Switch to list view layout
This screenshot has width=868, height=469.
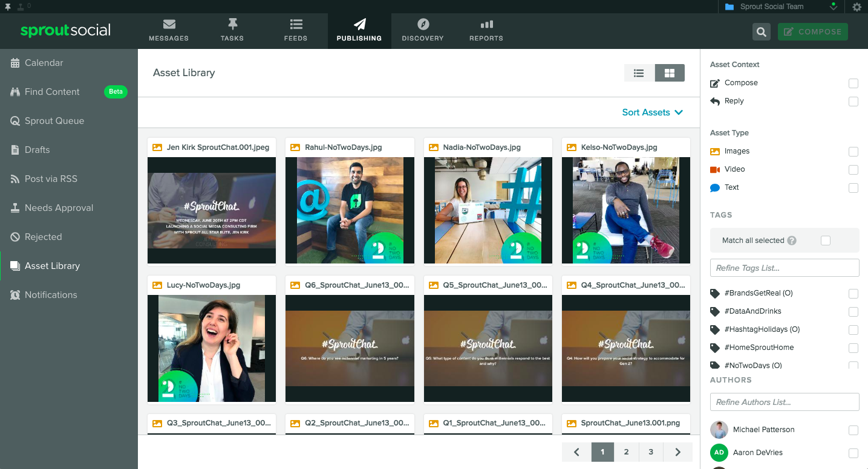pos(639,73)
